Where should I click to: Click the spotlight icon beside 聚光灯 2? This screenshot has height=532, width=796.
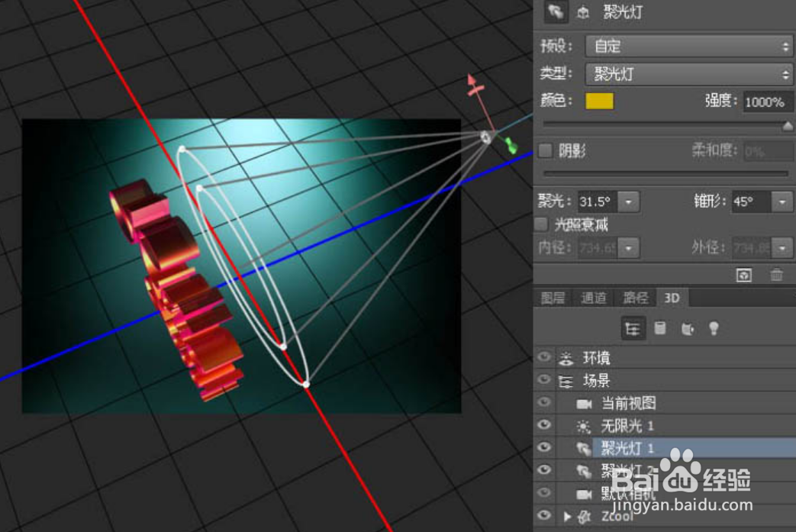[583, 471]
